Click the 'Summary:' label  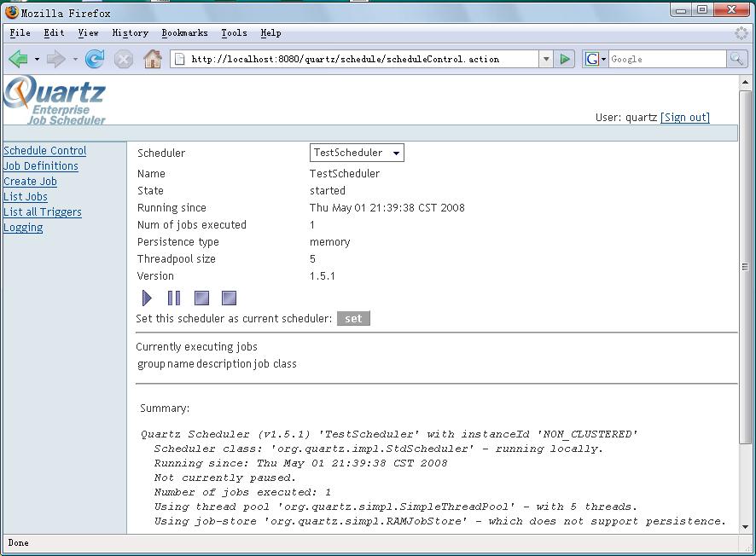coord(165,408)
